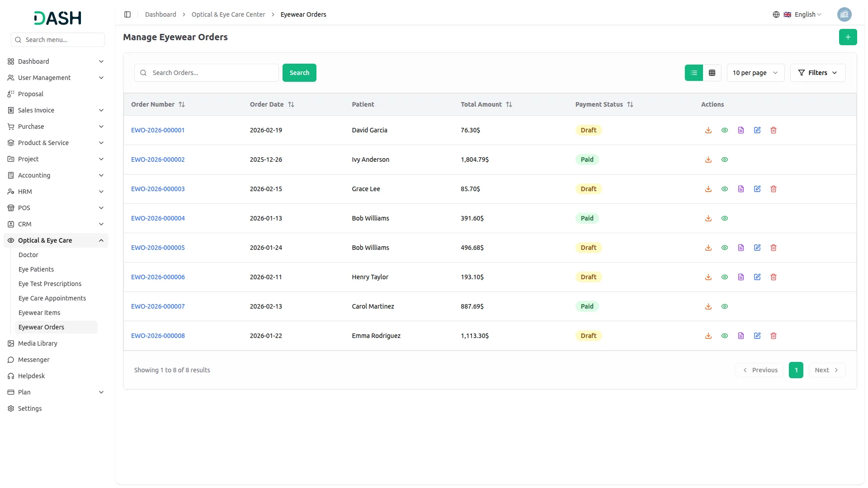Open order link EWO-2026-000004

pos(158,218)
